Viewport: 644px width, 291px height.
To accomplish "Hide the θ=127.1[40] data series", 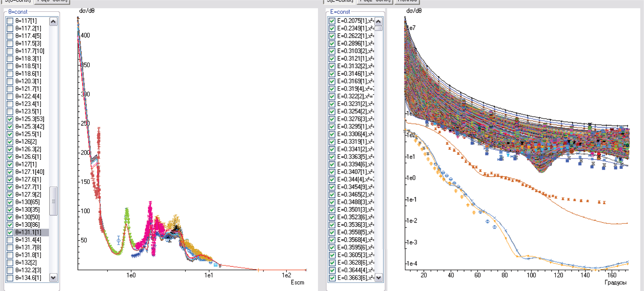I will (10, 172).
